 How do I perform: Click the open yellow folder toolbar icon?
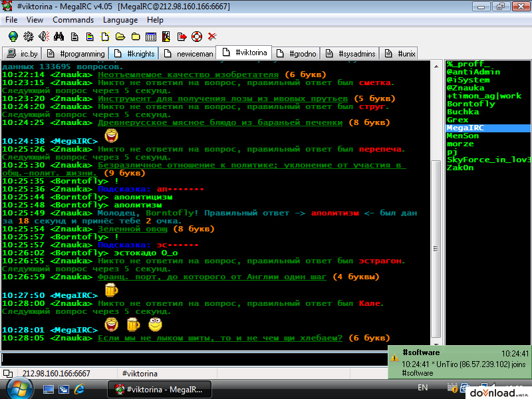[120, 37]
